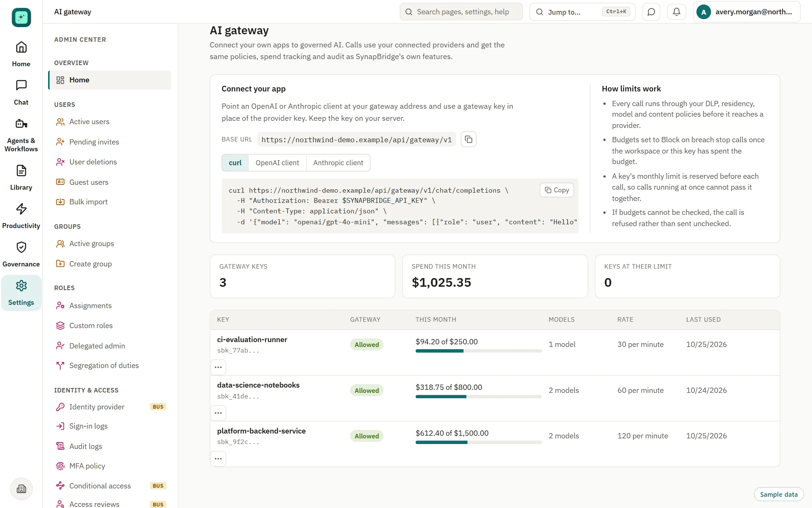Screen dimensions: 812x508
Task: Copy the curl code snippet
Action: tap(557, 190)
